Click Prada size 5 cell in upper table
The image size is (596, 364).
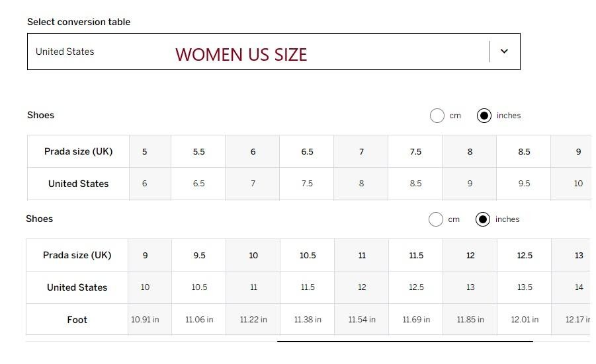pyautogui.click(x=144, y=152)
